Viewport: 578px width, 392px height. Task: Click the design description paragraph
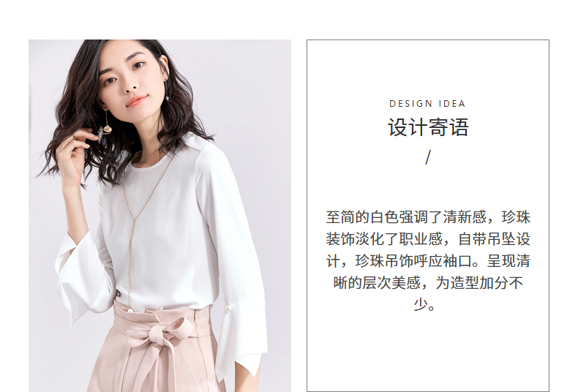(428, 261)
